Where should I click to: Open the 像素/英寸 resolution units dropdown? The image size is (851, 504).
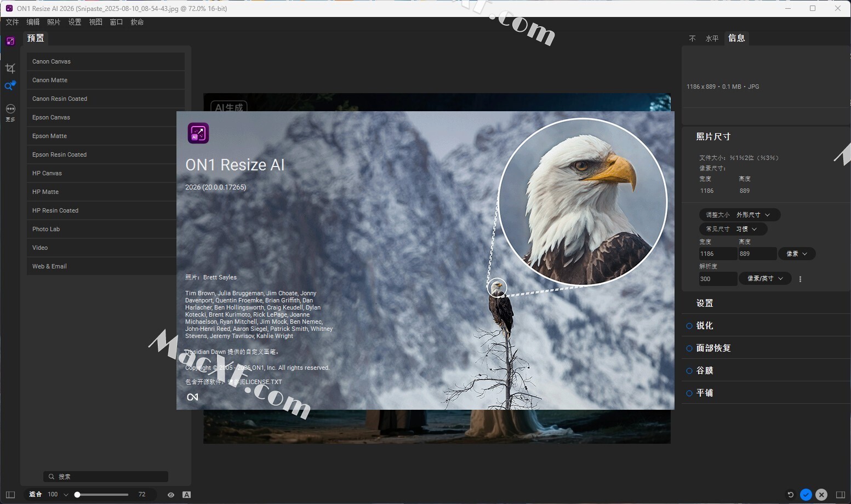(765, 278)
